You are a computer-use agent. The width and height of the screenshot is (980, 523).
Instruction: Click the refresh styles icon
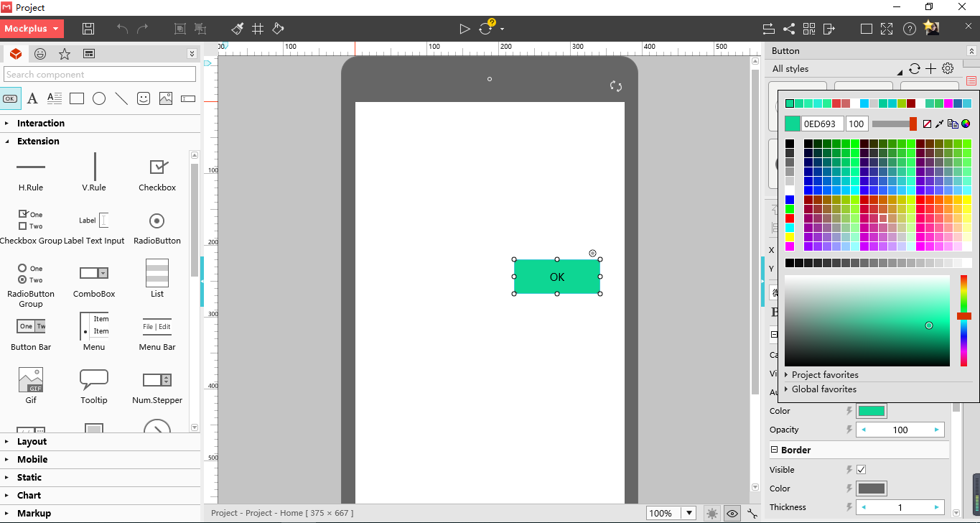[x=914, y=68]
